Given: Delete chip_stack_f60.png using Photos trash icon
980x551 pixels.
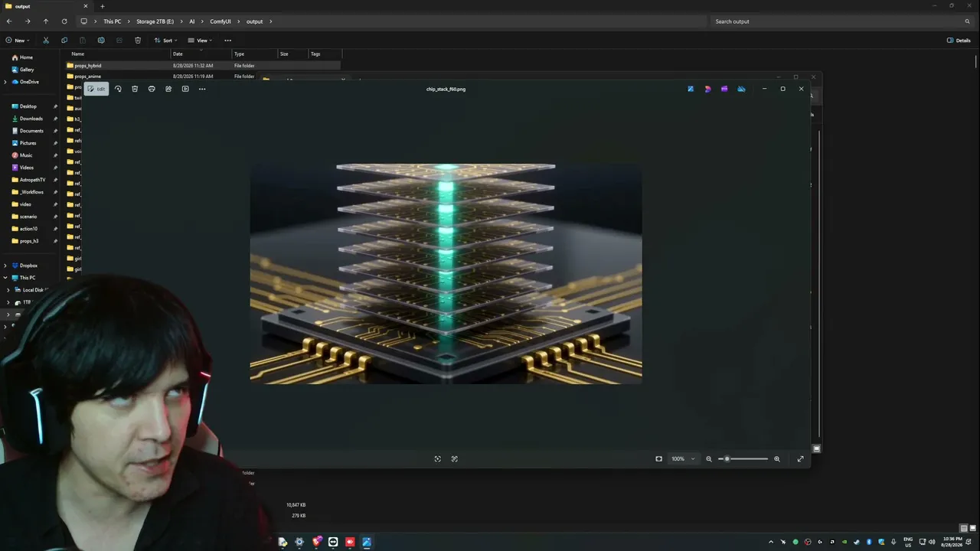Looking at the screenshot, I should (x=135, y=89).
